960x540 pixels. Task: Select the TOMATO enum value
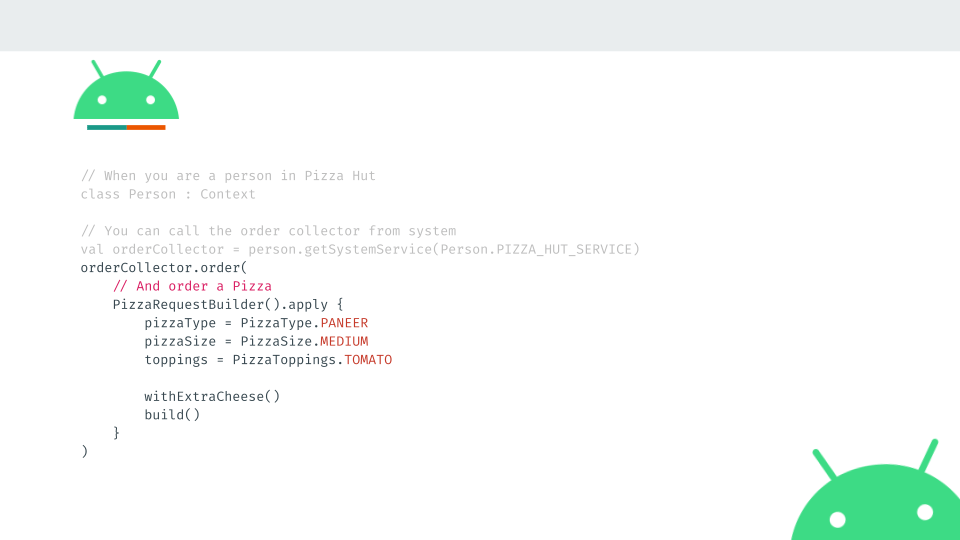click(x=368, y=360)
